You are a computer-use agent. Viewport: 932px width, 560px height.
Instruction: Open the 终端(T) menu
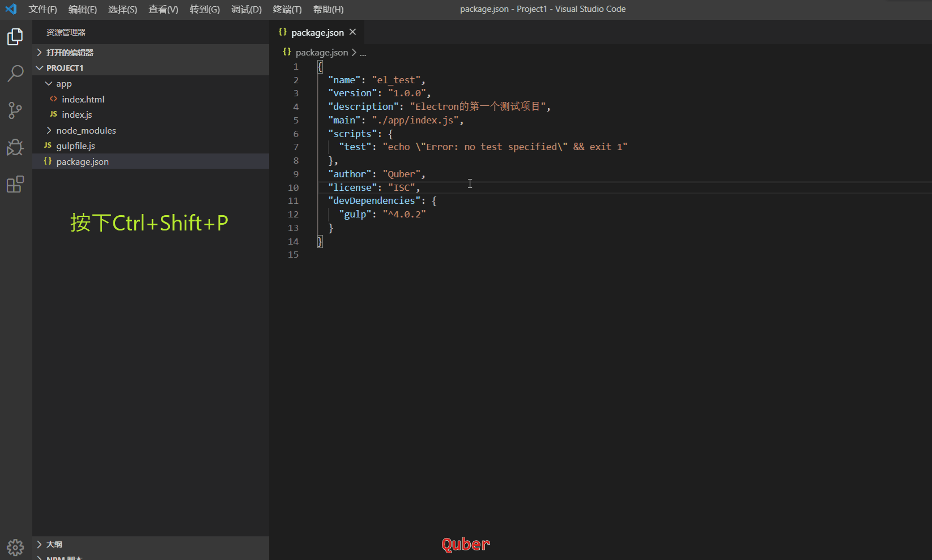(287, 9)
